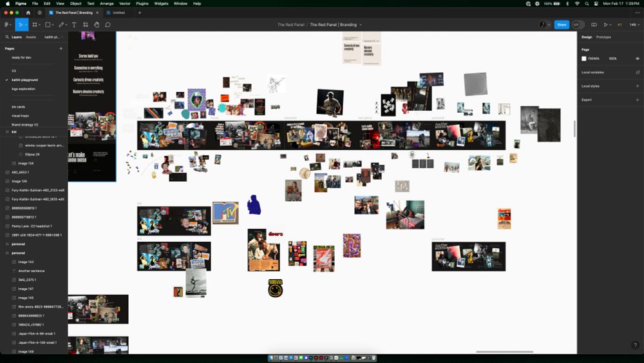
Task: Open the File menu
Action: click(x=35, y=3)
